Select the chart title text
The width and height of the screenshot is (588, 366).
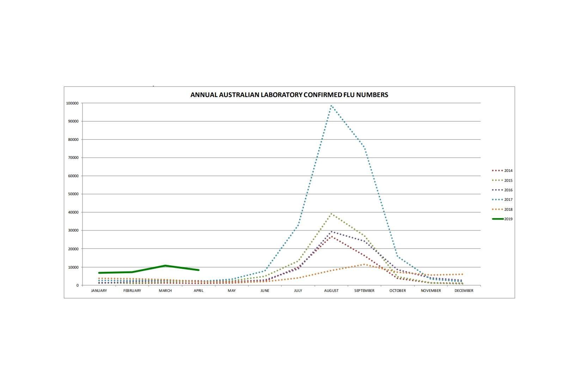pos(289,95)
